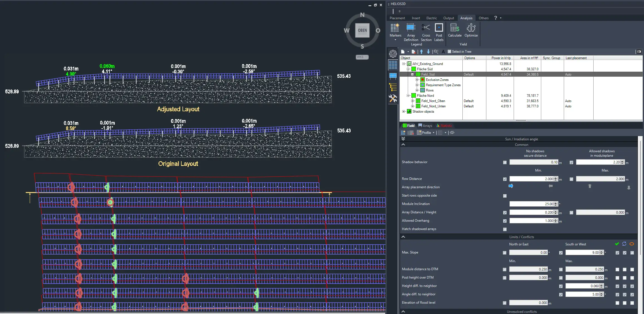The image size is (644, 314).
Task: Expand the Exclusion Zones tree node
Action: pos(417,80)
